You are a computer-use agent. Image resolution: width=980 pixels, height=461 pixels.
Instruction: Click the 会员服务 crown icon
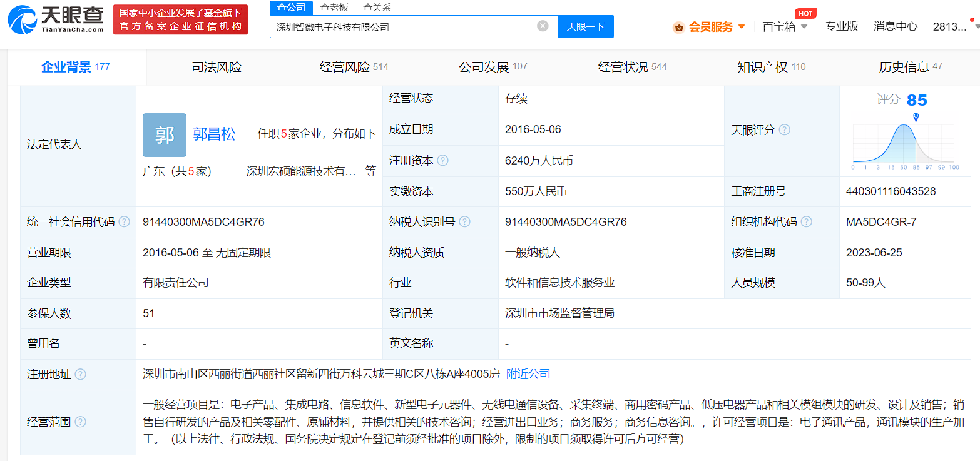[678, 27]
